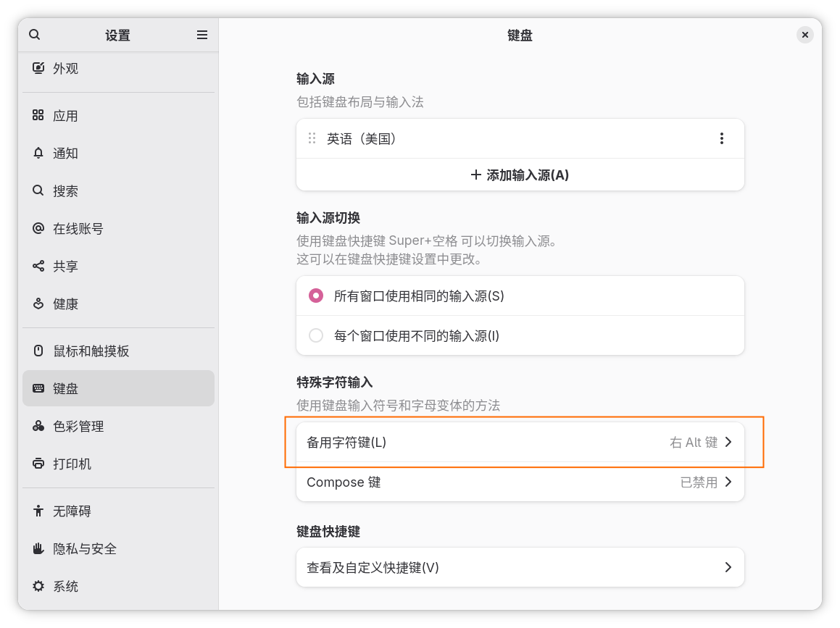Go to 鼠标和触摸板 settings page
The width and height of the screenshot is (840, 628).
pos(91,351)
